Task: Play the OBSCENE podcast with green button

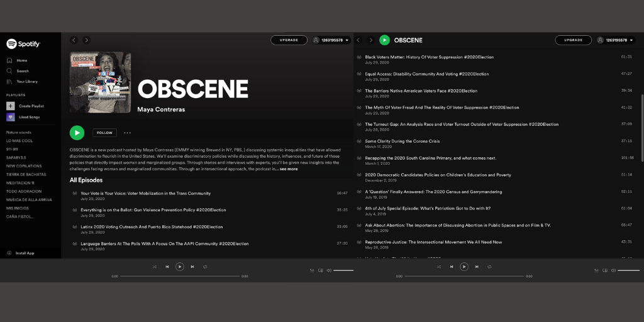Action: coord(77,133)
